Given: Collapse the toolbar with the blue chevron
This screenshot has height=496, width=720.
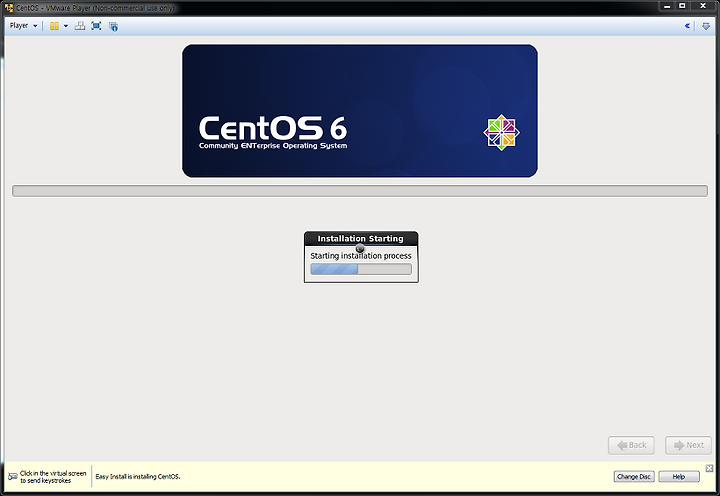Looking at the screenshot, I should (687, 26).
